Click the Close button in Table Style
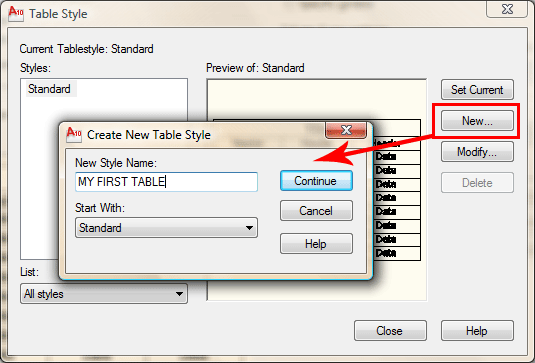Viewport: 535px width, 363px height. click(x=390, y=330)
